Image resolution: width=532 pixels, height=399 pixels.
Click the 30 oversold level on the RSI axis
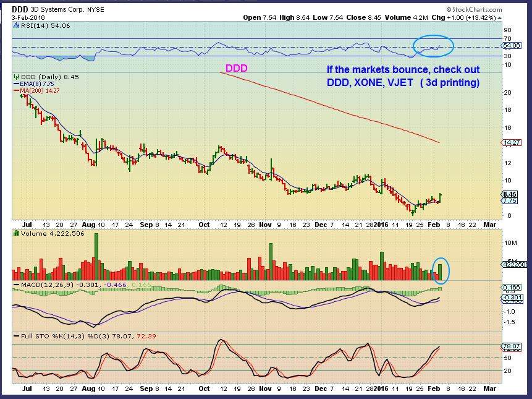pos(507,56)
